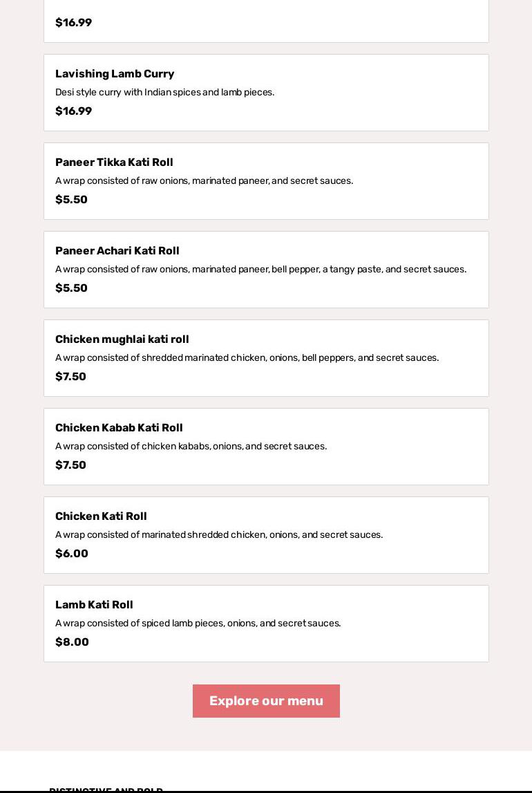532x793 pixels.
Task: Click the Lavishing Lamb Curry $16.99 price
Action: [x=73, y=111]
